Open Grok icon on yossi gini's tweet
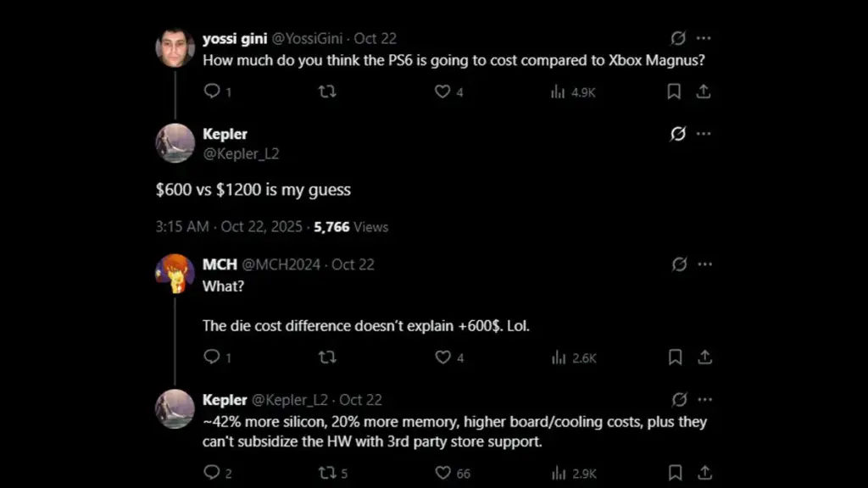This screenshot has width=868, height=488. (678, 38)
